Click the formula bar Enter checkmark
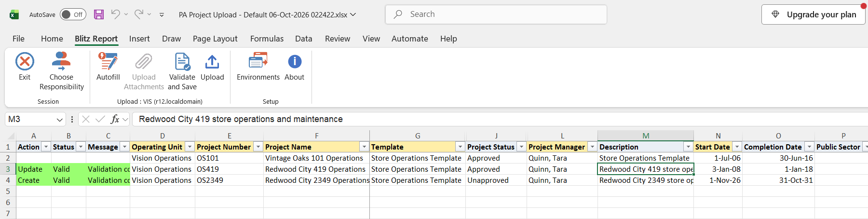 100,119
